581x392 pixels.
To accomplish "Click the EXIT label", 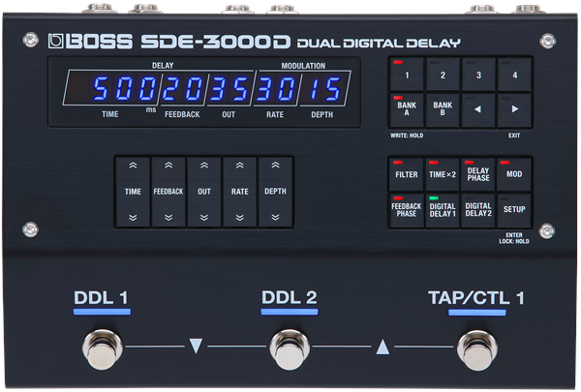I will tap(514, 136).
